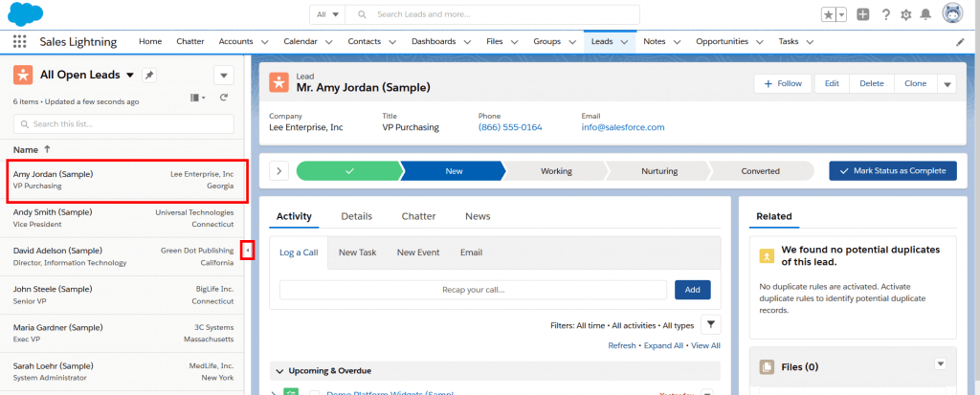980x395 pixels.
Task: Expand the lead path details chevron
Action: tap(278, 170)
